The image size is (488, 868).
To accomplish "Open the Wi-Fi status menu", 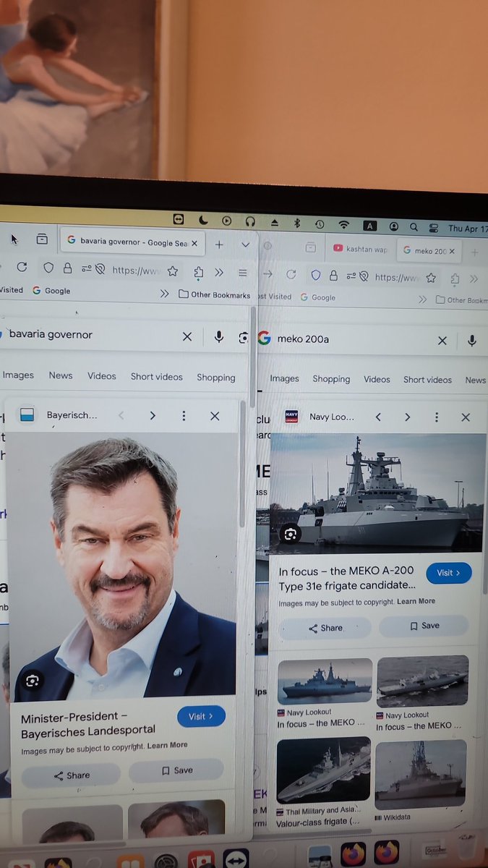I will (344, 225).
